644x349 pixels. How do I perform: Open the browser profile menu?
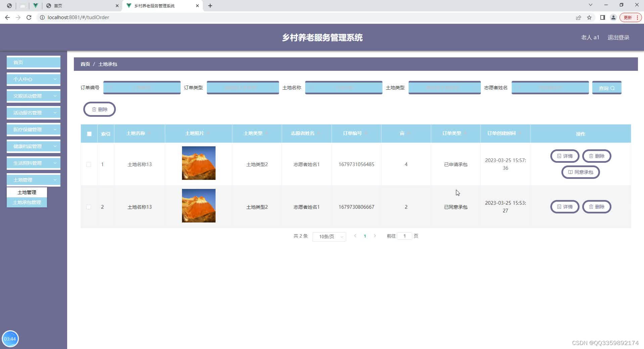pyautogui.click(x=613, y=17)
